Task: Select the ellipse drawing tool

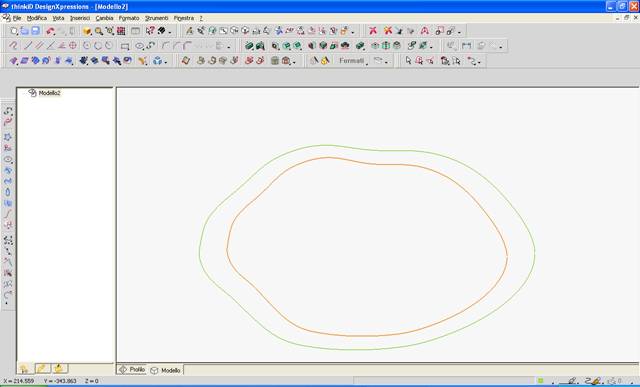Action: 139,46
